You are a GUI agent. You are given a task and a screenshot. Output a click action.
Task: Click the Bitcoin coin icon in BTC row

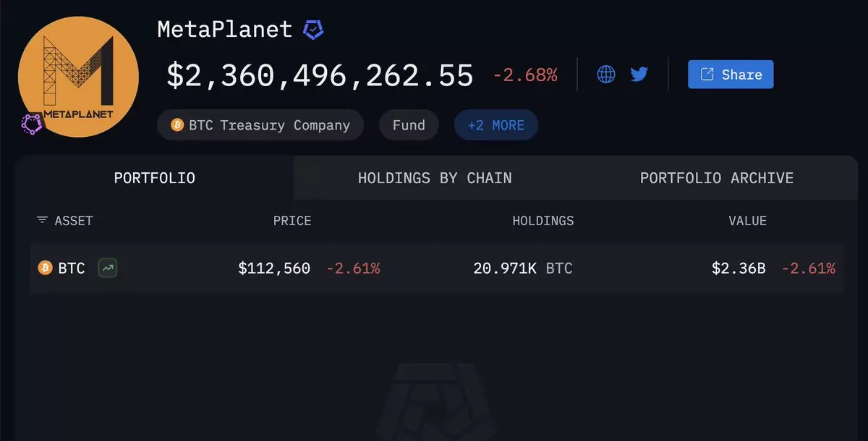pyautogui.click(x=45, y=268)
